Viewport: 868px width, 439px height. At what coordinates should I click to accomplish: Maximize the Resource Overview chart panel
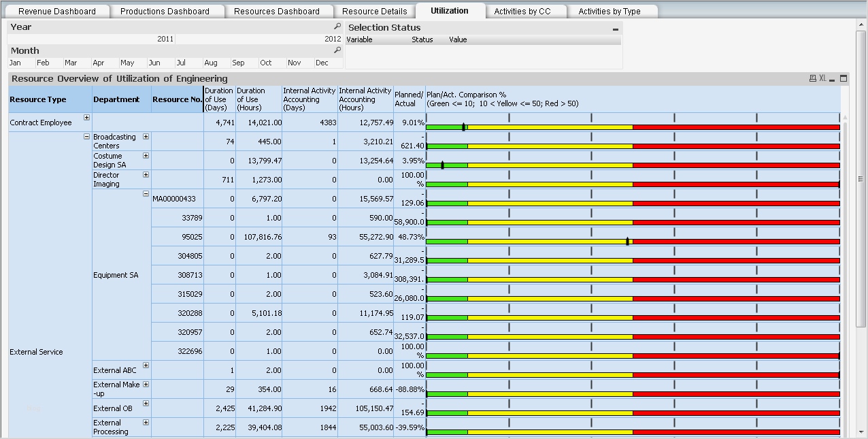point(844,78)
